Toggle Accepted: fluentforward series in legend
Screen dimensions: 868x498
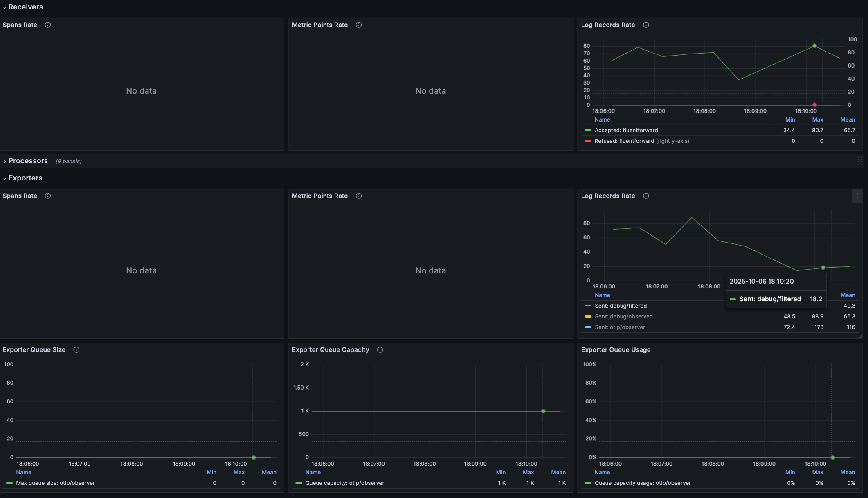click(x=626, y=131)
